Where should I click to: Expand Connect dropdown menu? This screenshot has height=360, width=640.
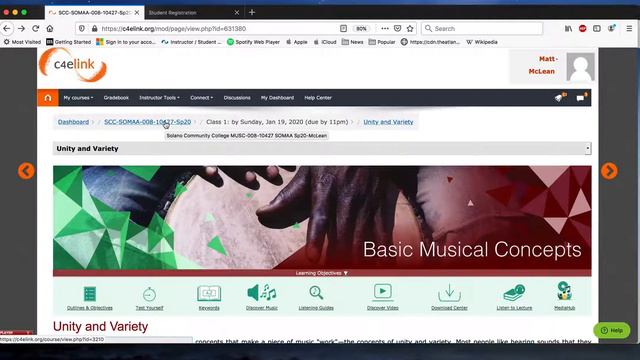(x=202, y=98)
